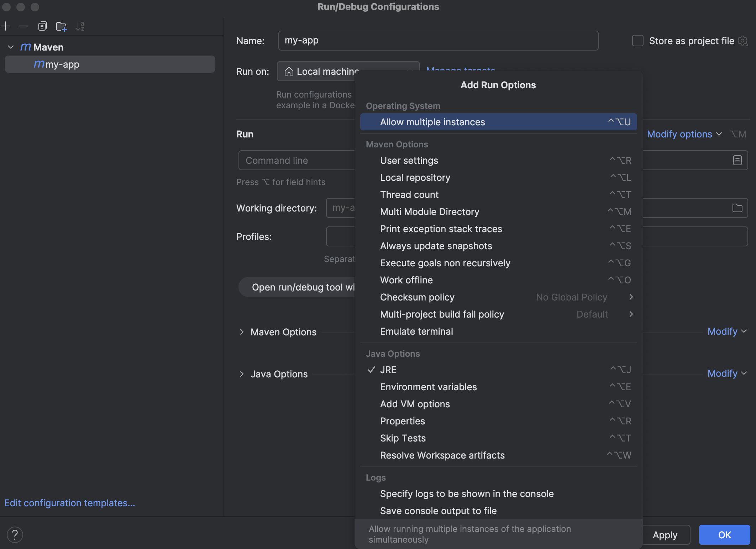Enable Store as project file
756x549 pixels.
click(637, 41)
